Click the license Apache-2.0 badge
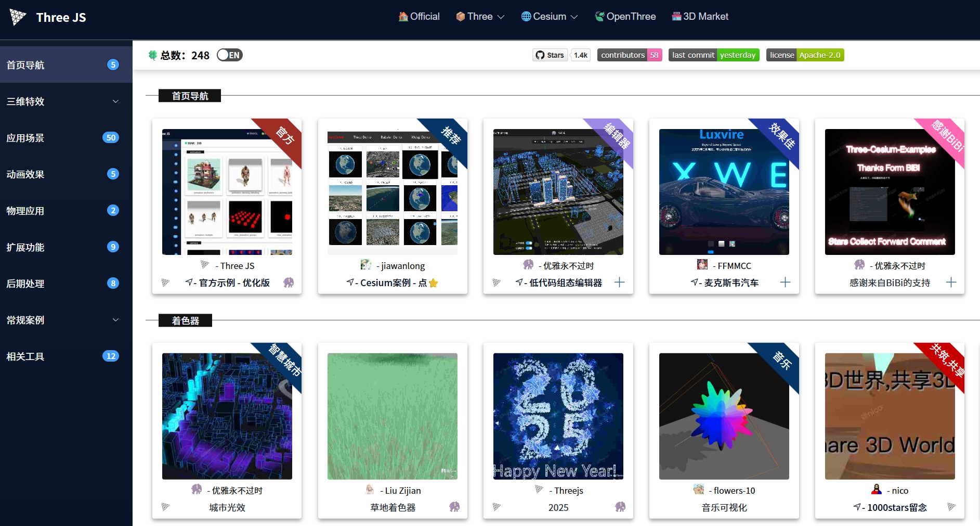The width and height of the screenshot is (980, 526). (x=805, y=55)
